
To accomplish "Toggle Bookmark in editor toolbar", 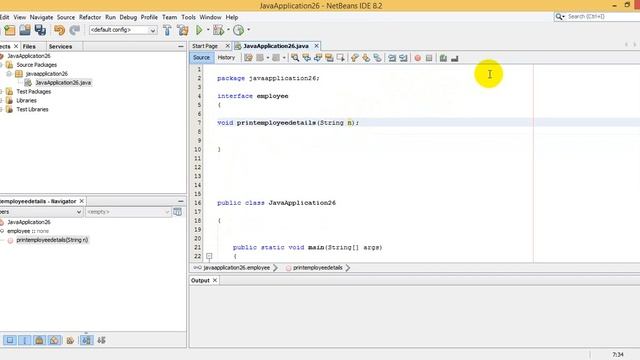I will point(377,58).
